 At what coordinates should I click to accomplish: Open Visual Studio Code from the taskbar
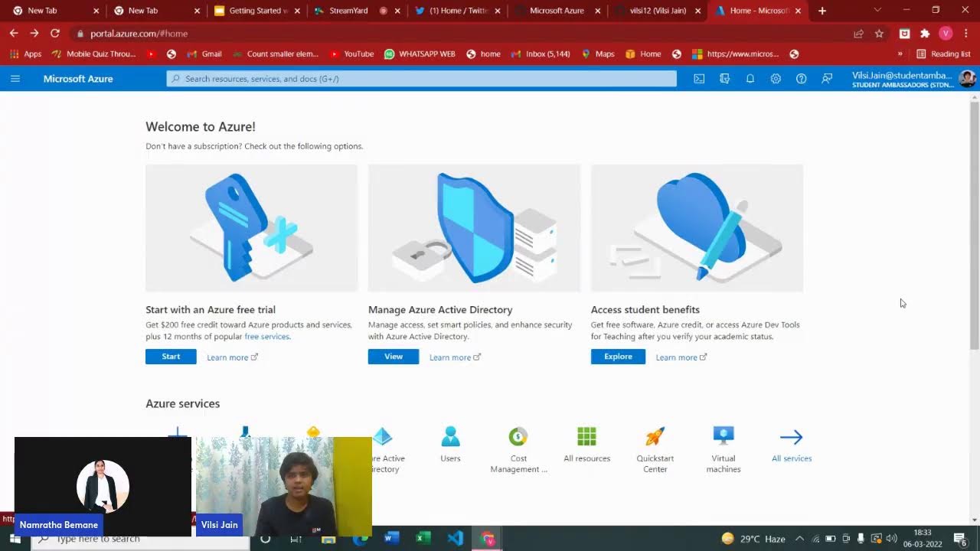click(455, 539)
